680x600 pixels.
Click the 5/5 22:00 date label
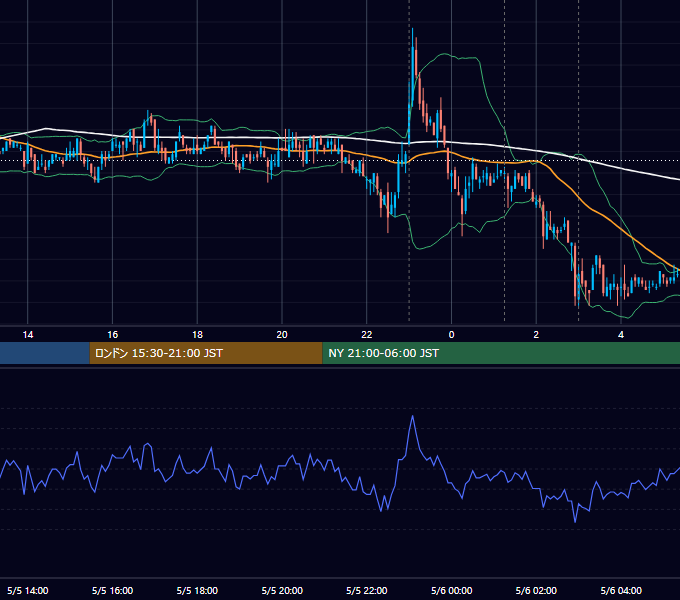[x=367, y=590]
